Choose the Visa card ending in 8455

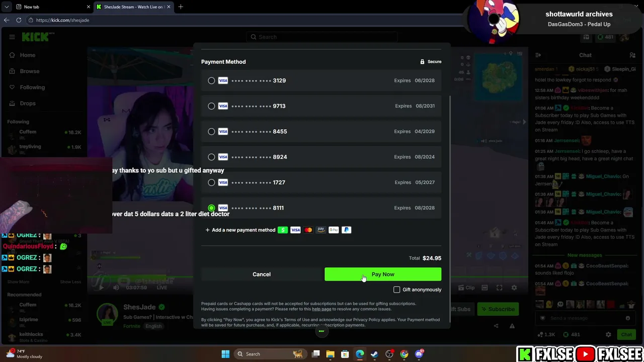[x=321, y=132]
